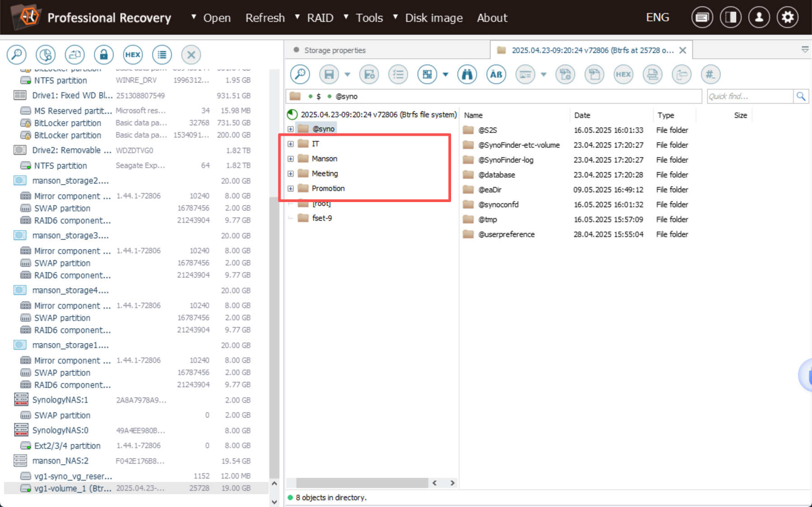This screenshot has height=507, width=812.
Task: Select the @userpreference folder
Action: [x=507, y=234]
